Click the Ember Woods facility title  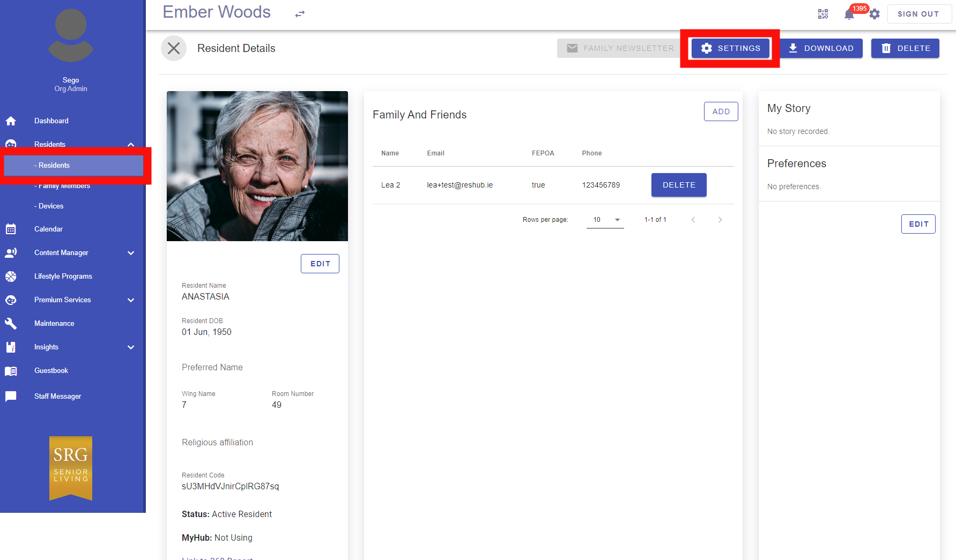(217, 12)
